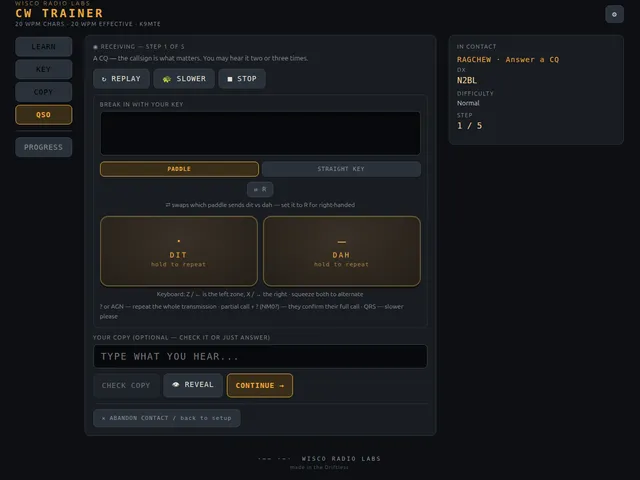
Task: Stop the playback
Action: (x=242, y=79)
